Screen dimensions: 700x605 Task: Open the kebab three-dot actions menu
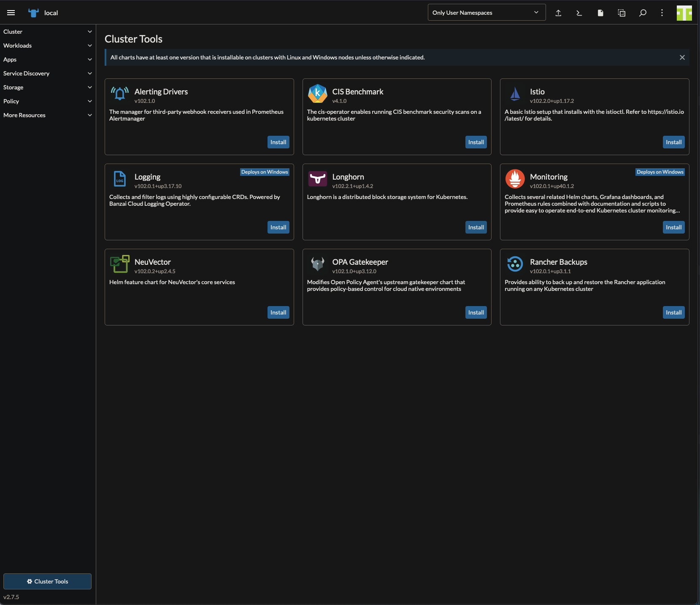coord(662,13)
